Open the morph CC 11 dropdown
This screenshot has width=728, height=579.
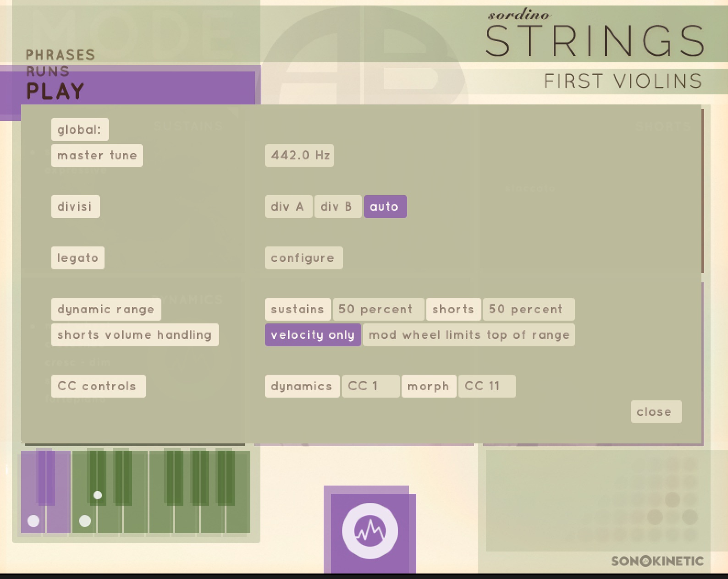486,386
